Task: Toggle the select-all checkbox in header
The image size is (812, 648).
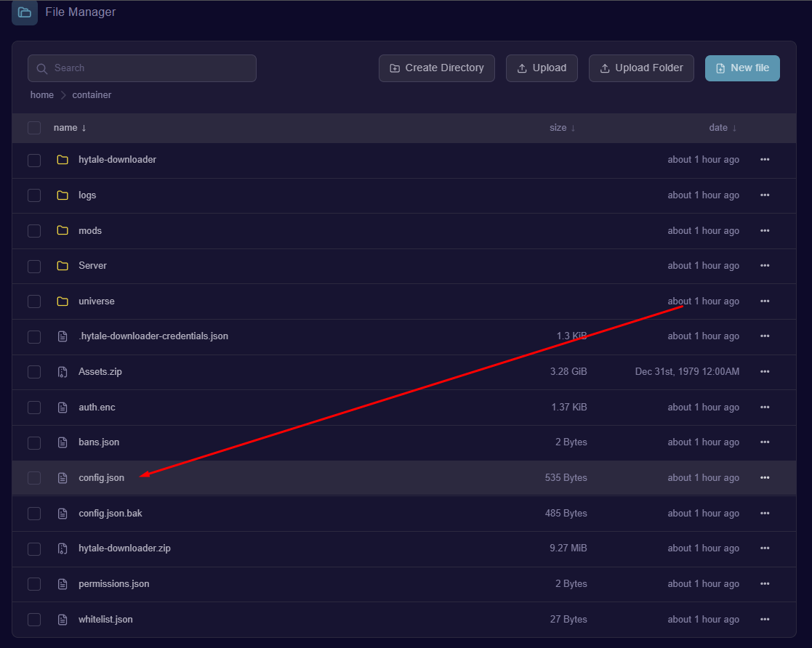Action: [34, 128]
